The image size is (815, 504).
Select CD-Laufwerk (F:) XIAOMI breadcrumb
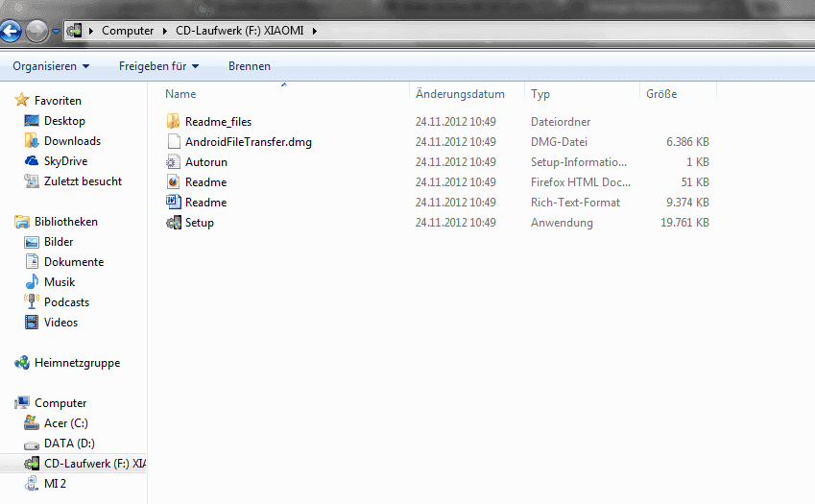tap(240, 31)
